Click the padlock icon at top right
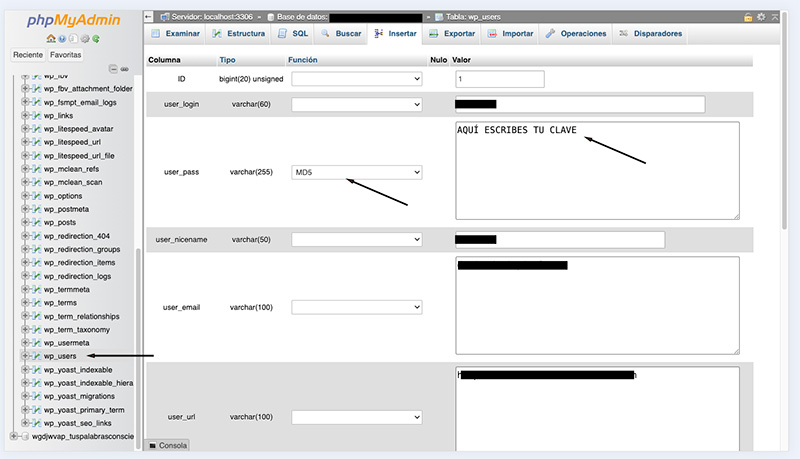800x459 pixels. [748, 17]
